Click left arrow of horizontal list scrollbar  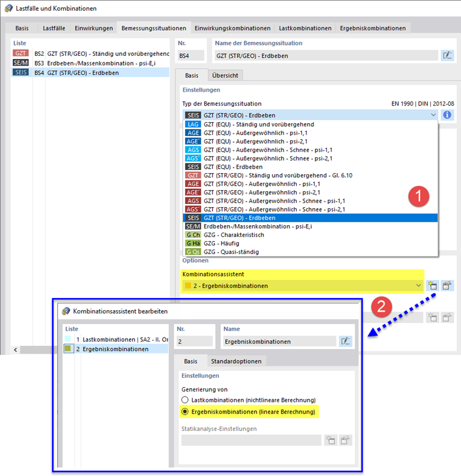16,350
